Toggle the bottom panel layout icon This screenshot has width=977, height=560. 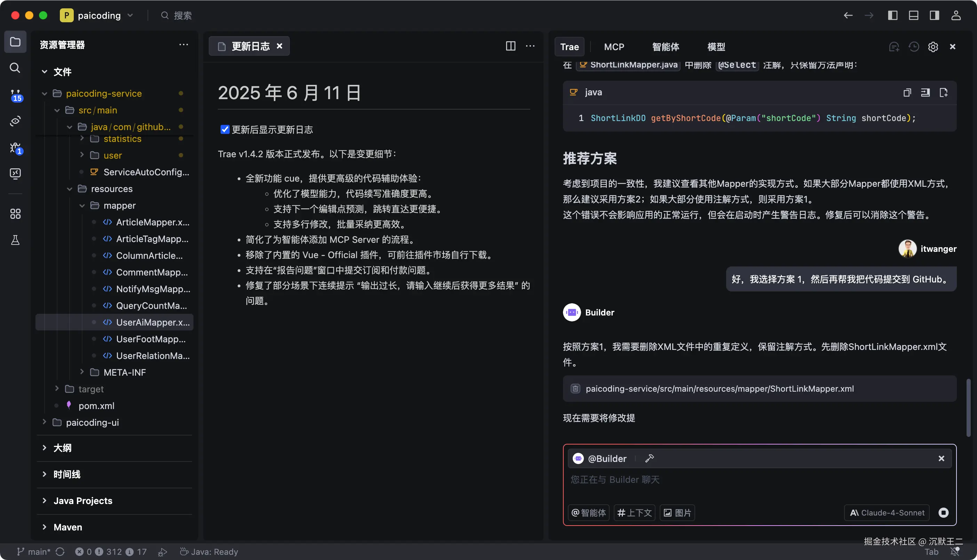coord(914,15)
